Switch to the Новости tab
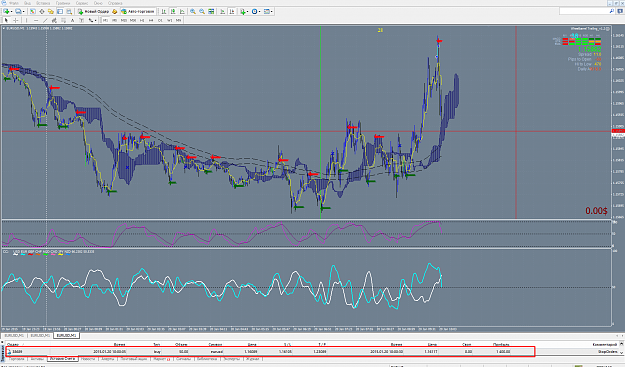The image size is (625, 367). pos(88,359)
